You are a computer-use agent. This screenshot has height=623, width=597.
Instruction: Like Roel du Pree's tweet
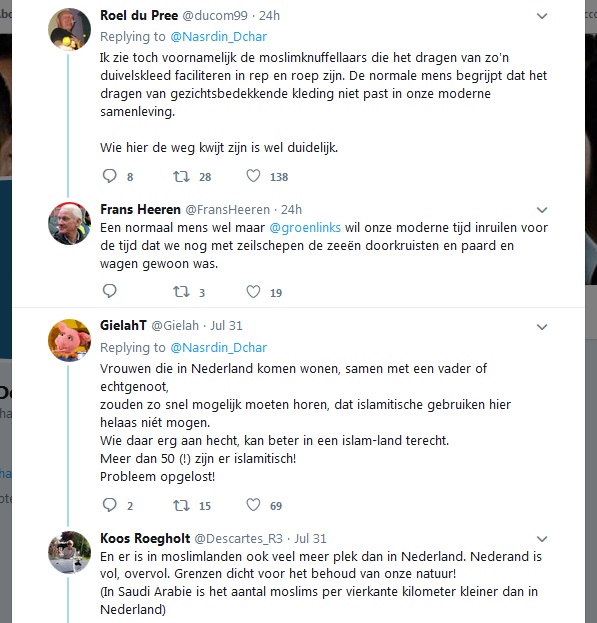(253, 176)
